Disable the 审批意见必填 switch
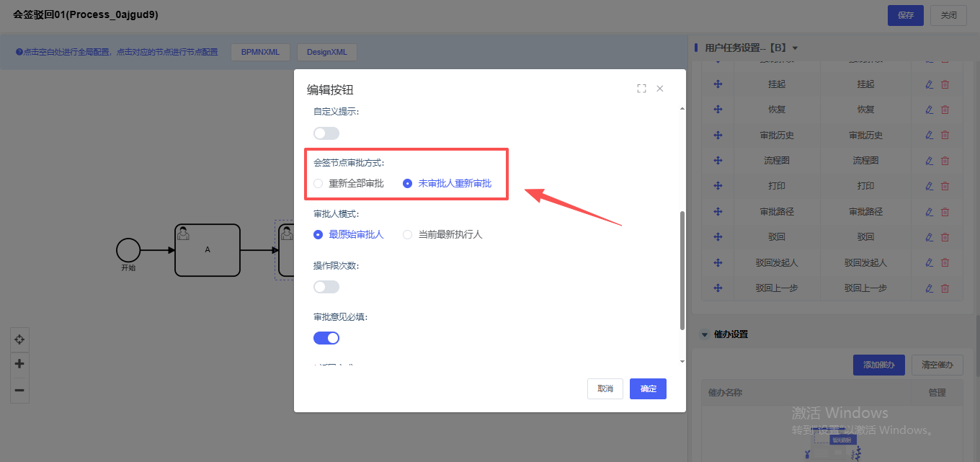 tap(326, 338)
